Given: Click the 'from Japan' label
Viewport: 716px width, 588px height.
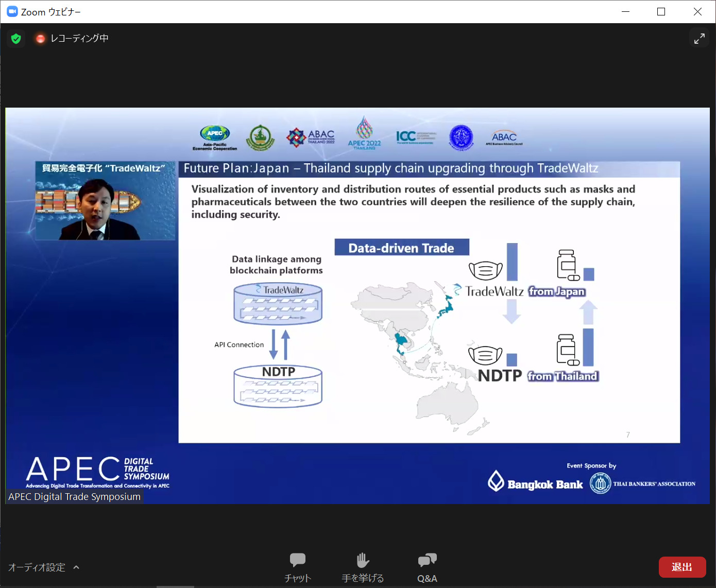Looking at the screenshot, I should (557, 291).
